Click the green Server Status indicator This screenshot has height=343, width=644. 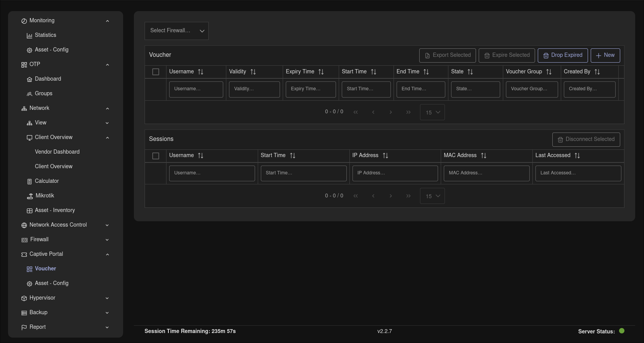coord(622,331)
